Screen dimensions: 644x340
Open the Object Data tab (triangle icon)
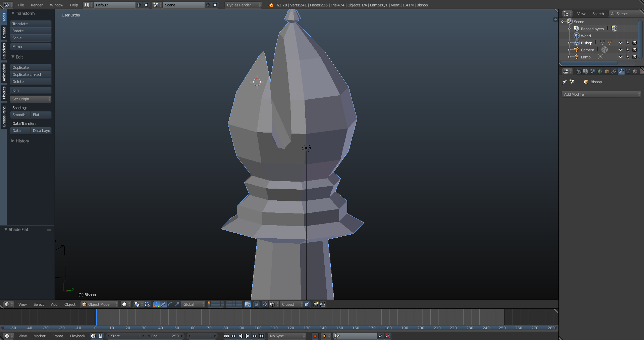tap(628, 71)
